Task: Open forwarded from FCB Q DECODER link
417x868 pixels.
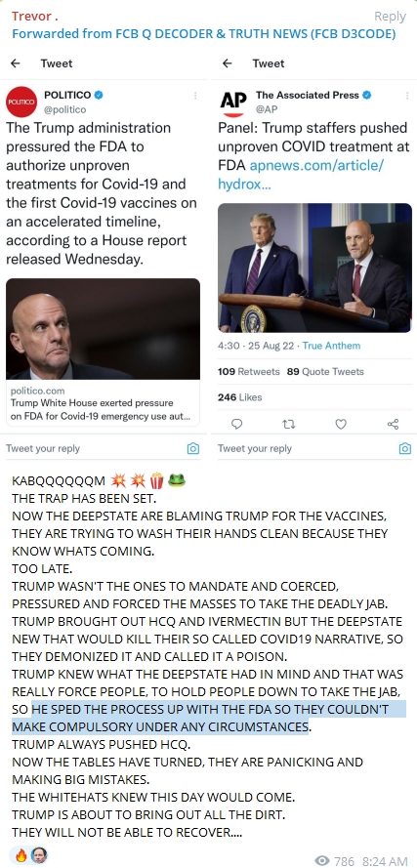Action: click(204, 34)
